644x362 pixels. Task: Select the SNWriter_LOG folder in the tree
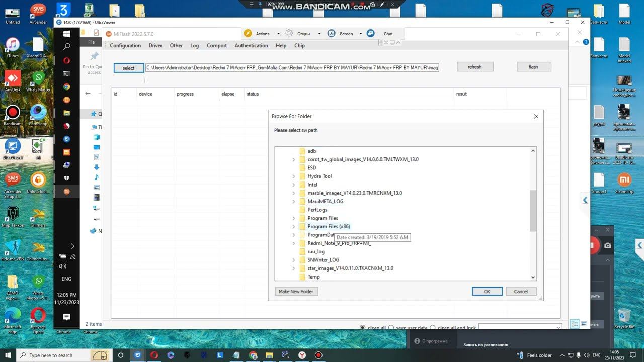[x=323, y=260]
